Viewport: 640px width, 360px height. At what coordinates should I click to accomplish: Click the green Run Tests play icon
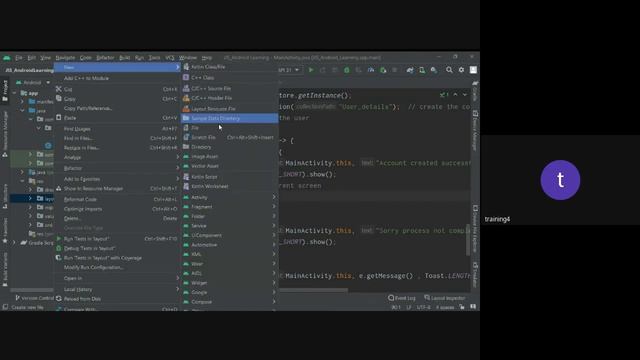tap(59, 238)
